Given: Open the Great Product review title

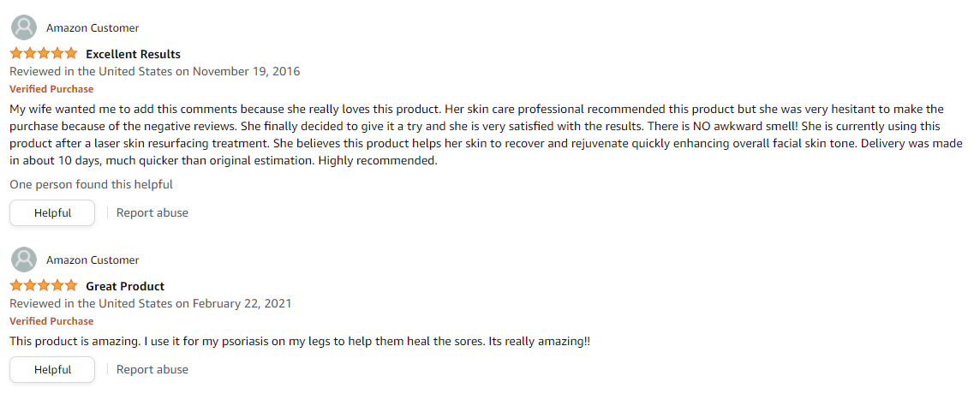Looking at the screenshot, I should 125,286.
